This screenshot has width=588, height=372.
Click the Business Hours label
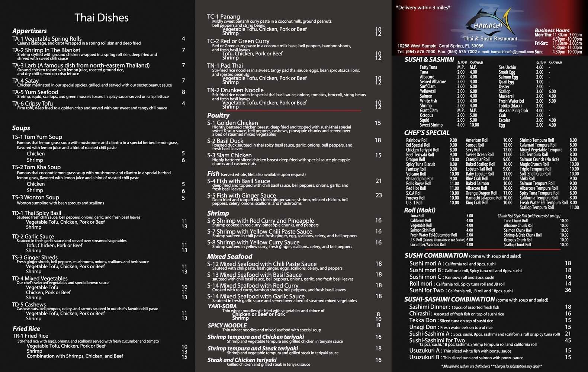click(x=552, y=31)
